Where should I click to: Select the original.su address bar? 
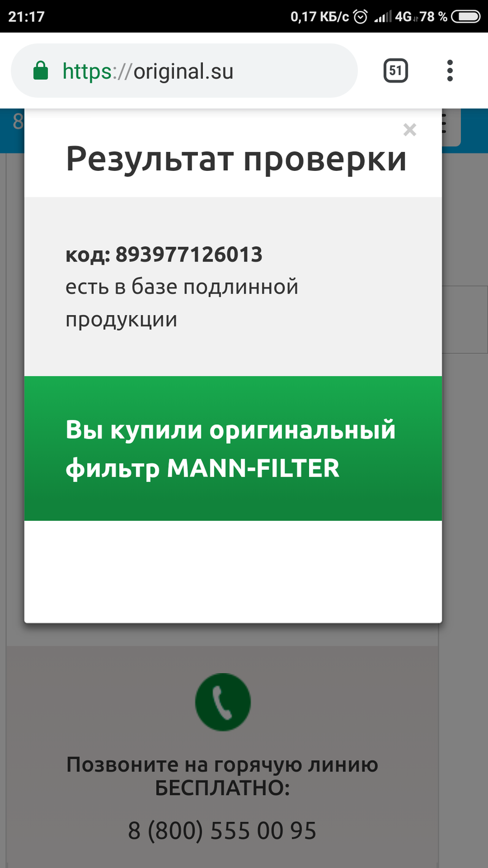point(184,71)
